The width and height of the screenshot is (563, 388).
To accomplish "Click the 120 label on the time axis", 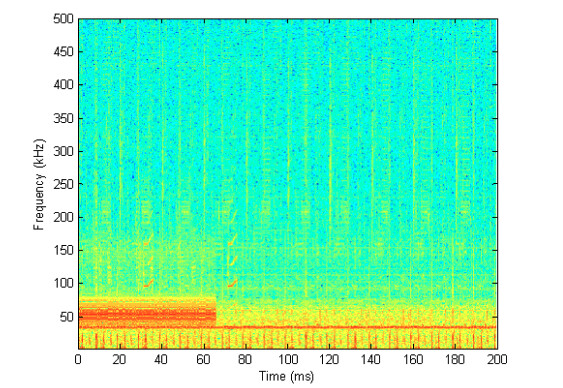I will (330, 359).
